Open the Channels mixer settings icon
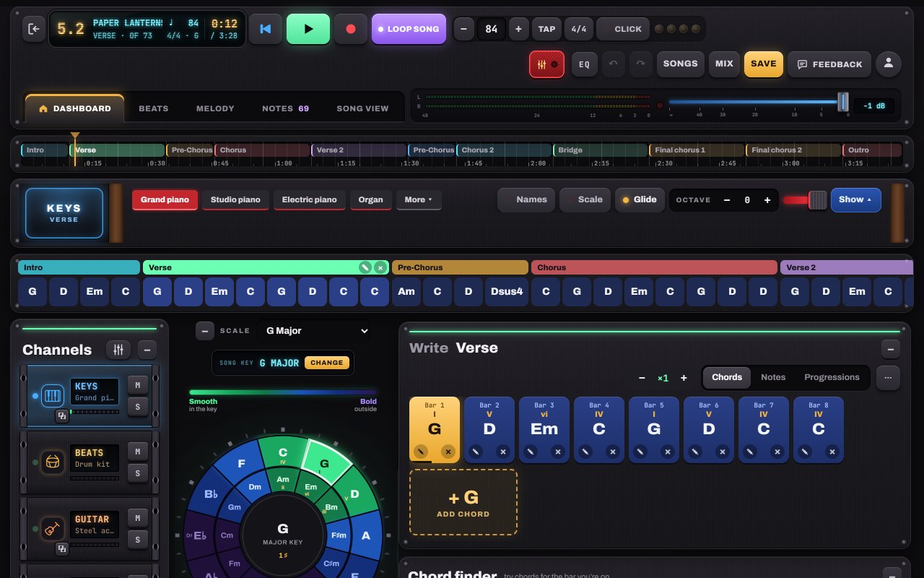 pyautogui.click(x=118, y=350)
